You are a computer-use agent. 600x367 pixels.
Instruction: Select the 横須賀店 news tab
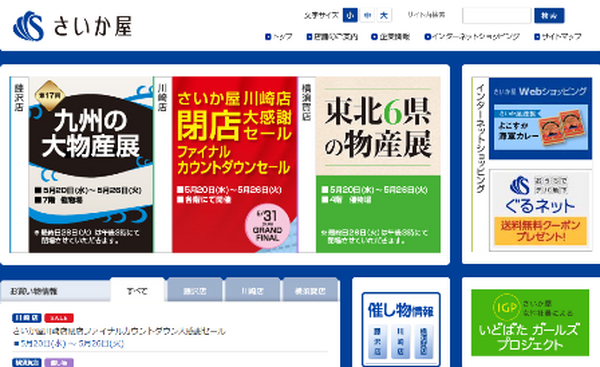310,291
